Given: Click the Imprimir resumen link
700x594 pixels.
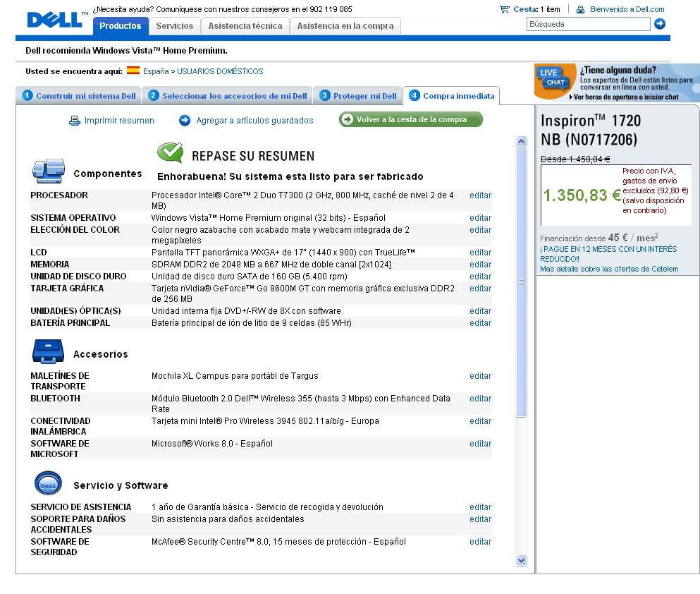Looking at the screenshot, I should (119, 121).
